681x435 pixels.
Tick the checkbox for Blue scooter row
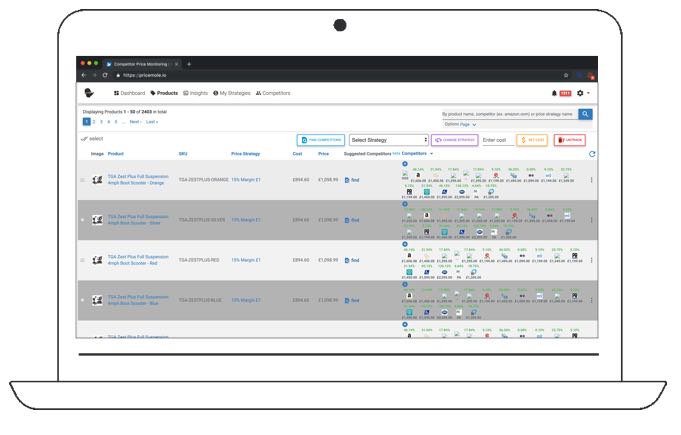click(x=83, y=300)
